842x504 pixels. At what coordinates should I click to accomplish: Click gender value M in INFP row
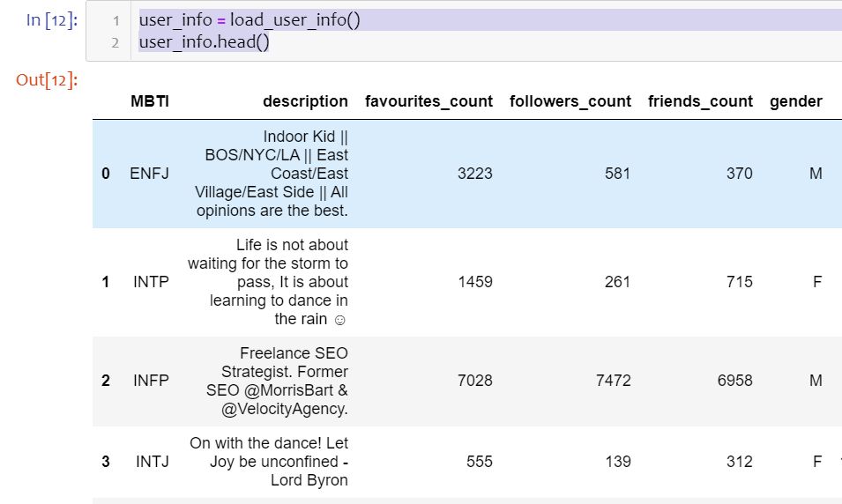tap(816, 381)
